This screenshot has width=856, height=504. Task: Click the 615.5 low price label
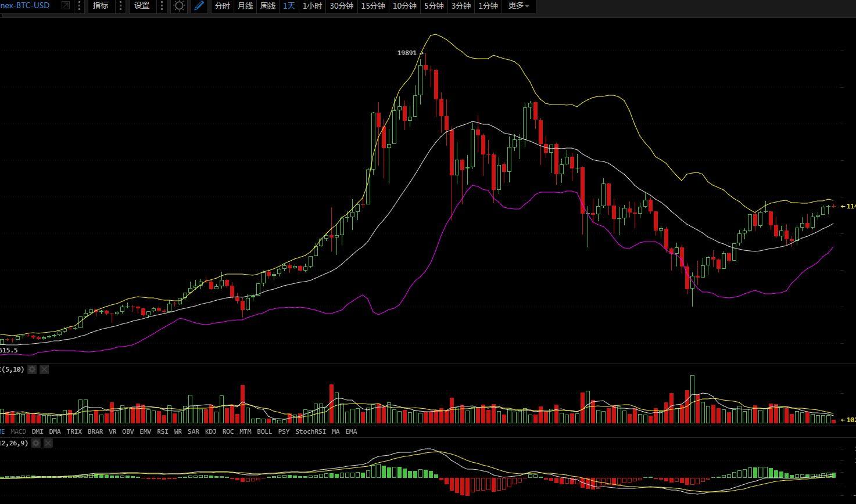pyautogui.click(x=9, y=350)
